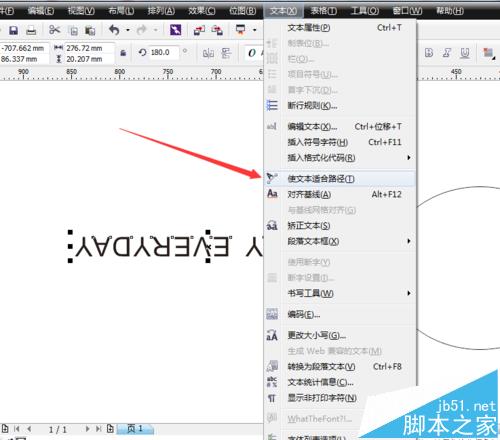Click the mirror vertically icon

pos(226,53)
